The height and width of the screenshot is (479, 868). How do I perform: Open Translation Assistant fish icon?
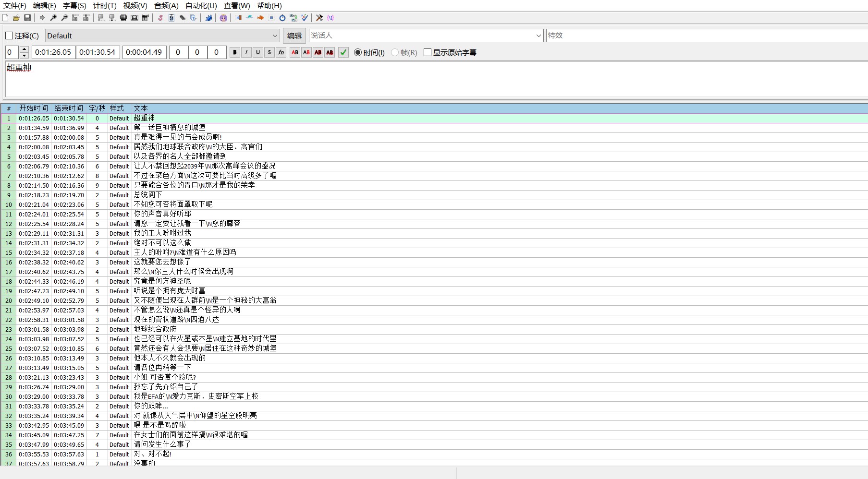260,18
